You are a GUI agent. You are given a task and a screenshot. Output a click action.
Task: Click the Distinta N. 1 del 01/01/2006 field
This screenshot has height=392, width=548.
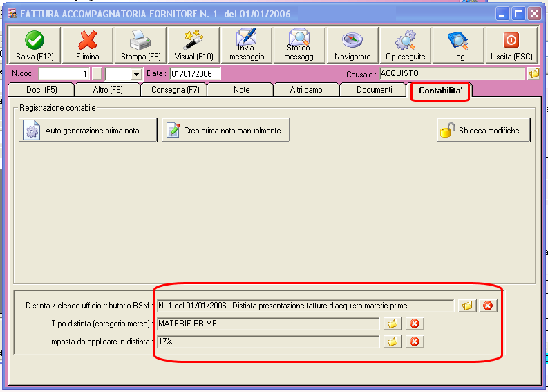(305, 306)
